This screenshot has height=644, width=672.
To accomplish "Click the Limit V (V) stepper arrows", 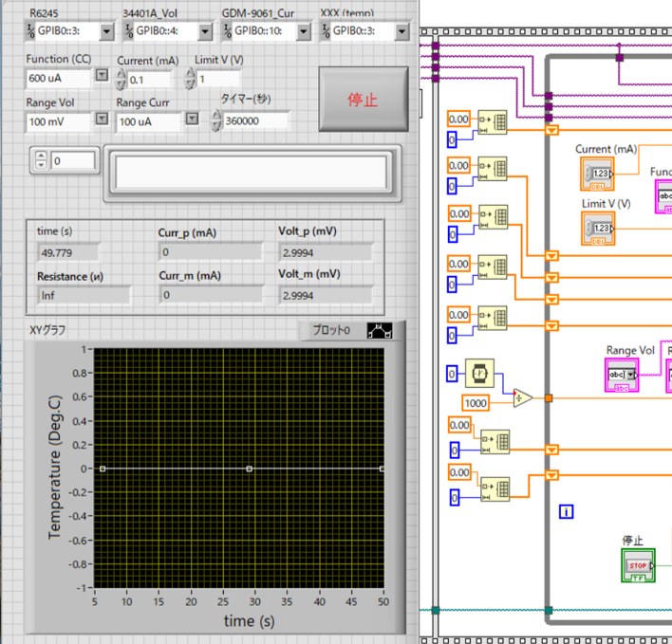I will pyautogui.click(x=189, y=80).
